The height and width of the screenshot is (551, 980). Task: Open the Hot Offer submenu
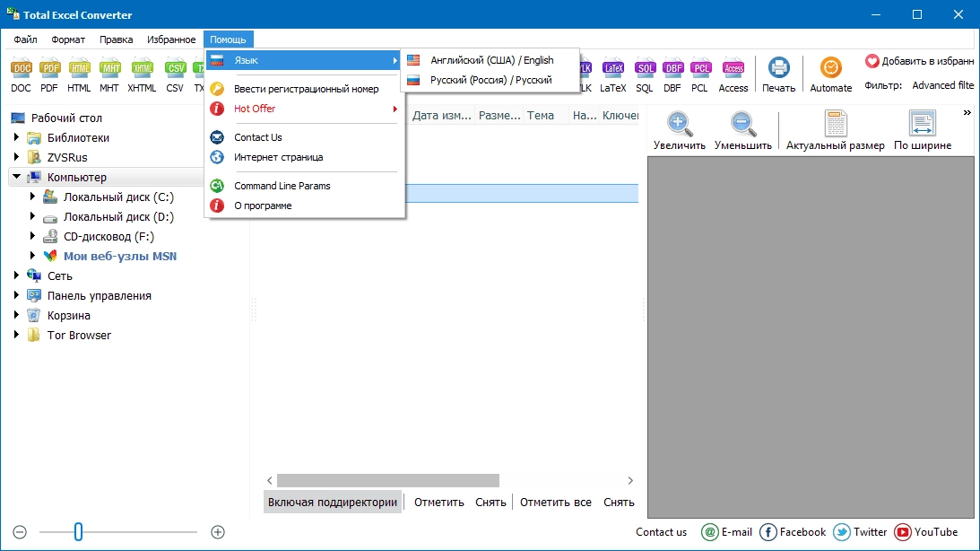pyautogui.click(x=304, y=109)
